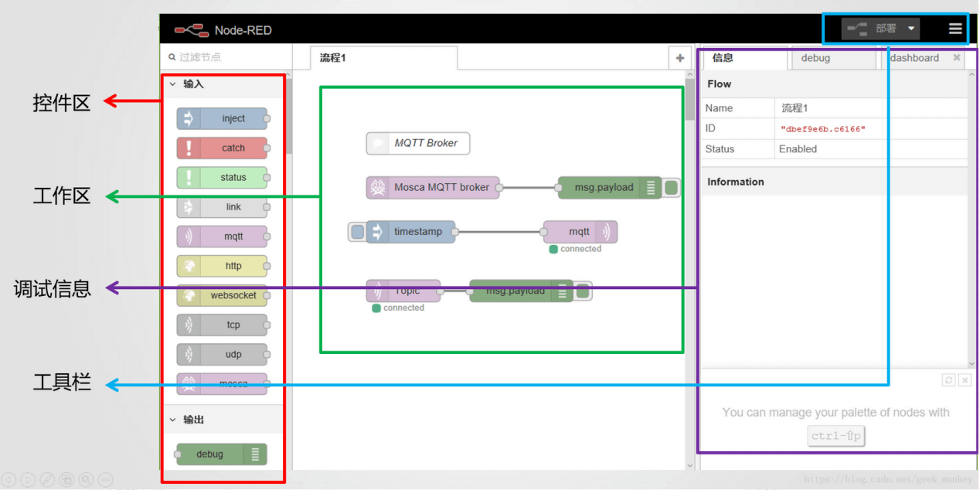Open the deploy options dropdown arrow

coord(911,29)
